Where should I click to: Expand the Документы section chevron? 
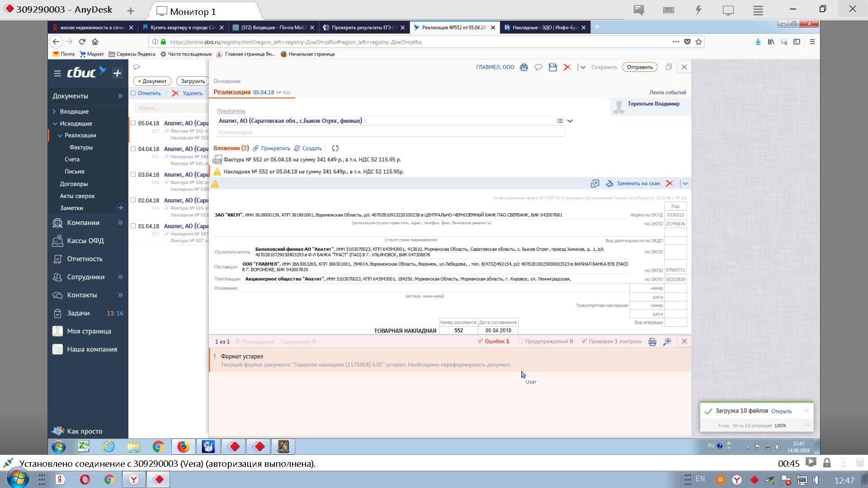[x=120, y=96]
